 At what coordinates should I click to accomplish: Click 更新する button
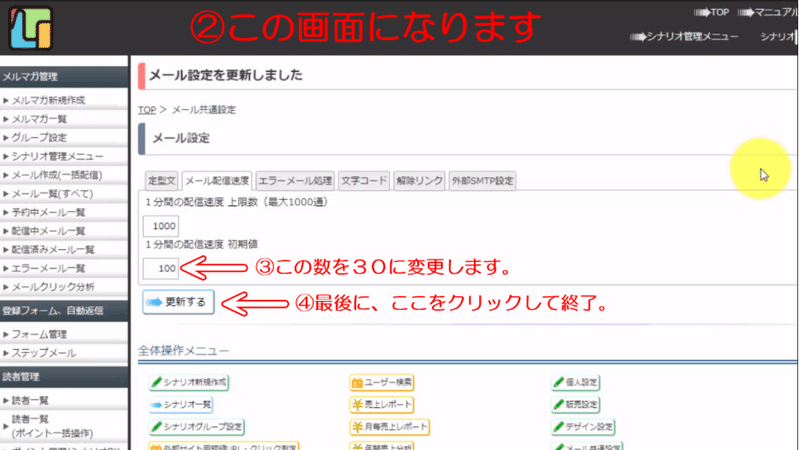coord(178,302)
